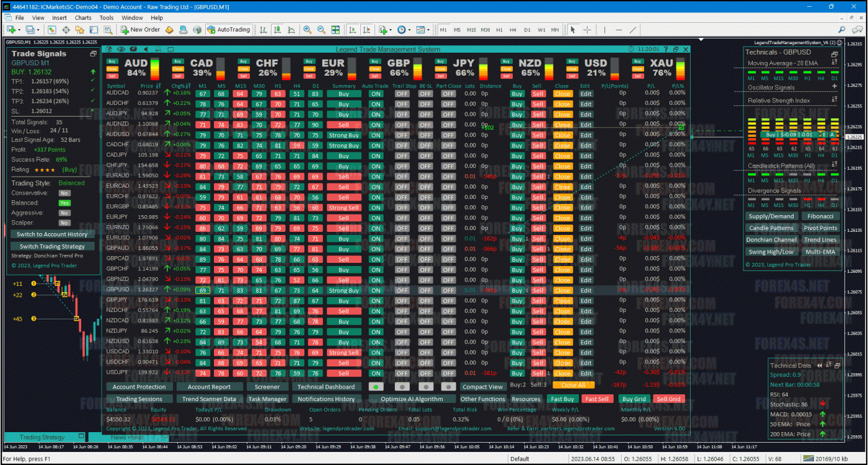868x465 pixels.
Task: Click Switch to Account History button
Action: click(52, 234)
